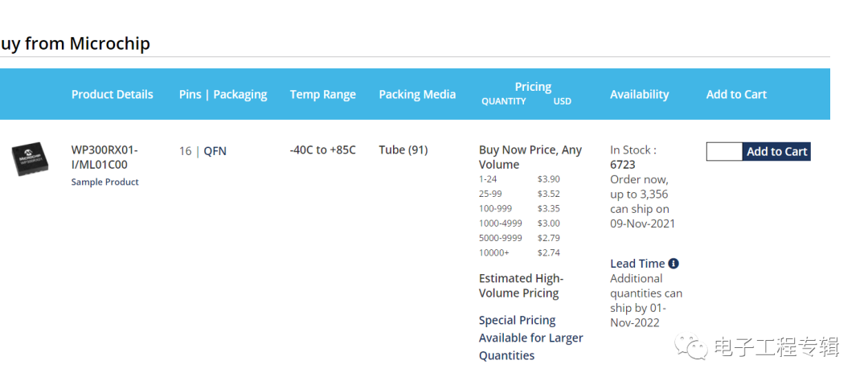Image resolution: width=868 pixels, height=385 pixels.
Task: Click the 01-Nov-2022 additional quantities ship date
Action: 638,315
